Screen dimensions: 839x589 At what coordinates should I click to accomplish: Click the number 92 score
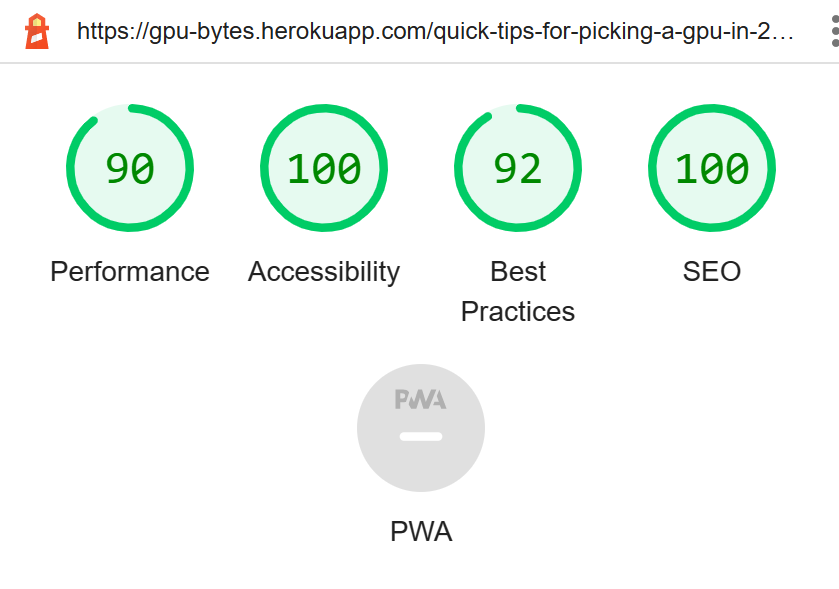518,169
